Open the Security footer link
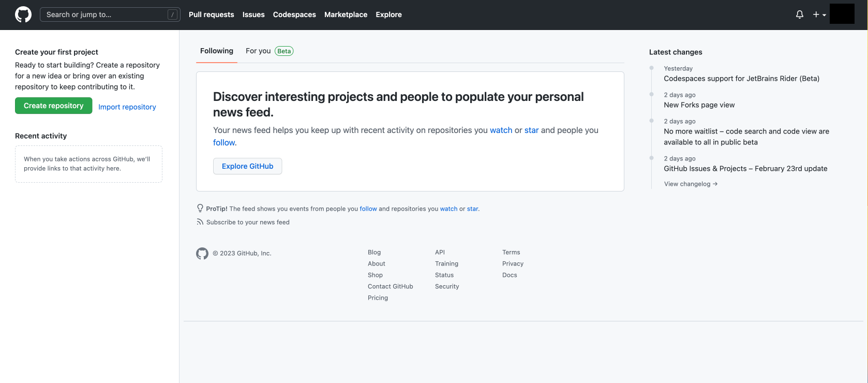 point(447,286)
